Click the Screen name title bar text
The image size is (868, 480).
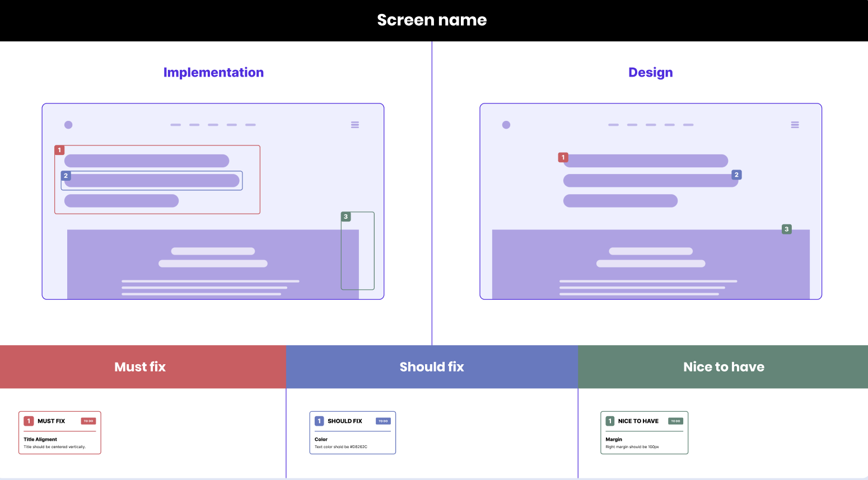[x=432, y=20]
